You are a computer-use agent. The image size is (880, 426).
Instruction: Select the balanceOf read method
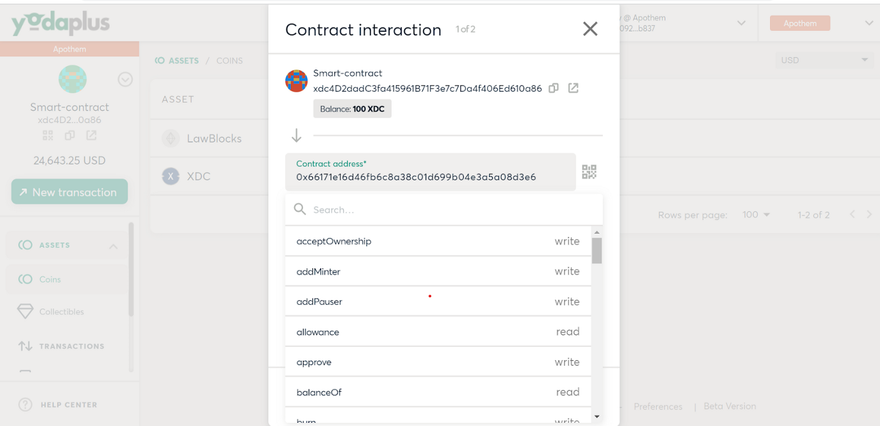438,392
